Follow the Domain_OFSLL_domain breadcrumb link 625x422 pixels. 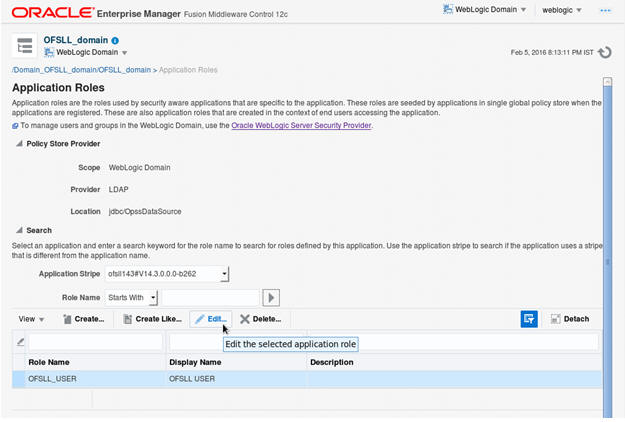pos(81,70)
